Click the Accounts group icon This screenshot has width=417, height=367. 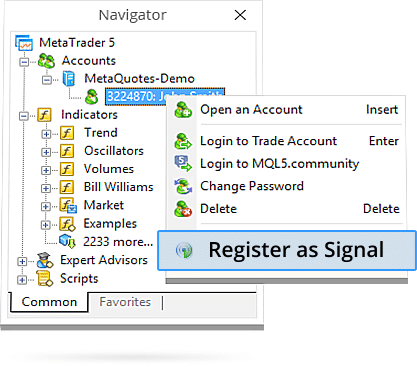click(46, 61)
